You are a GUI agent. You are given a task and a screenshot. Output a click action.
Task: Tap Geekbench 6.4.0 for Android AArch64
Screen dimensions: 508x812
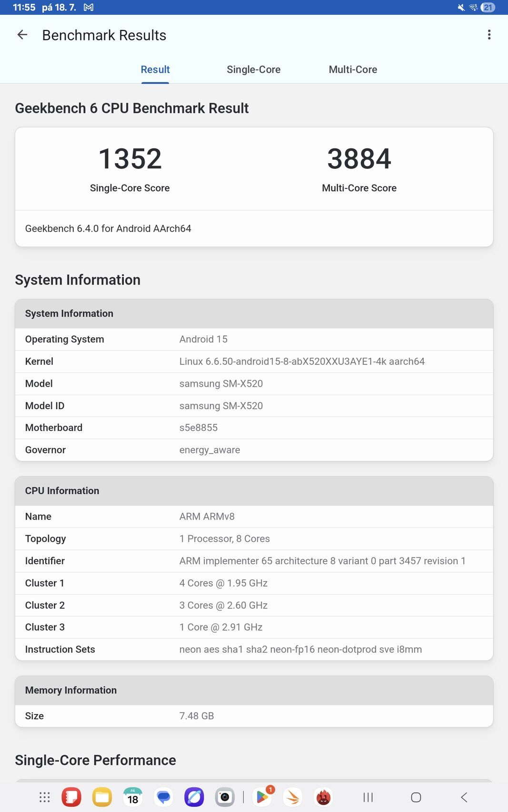(108, 228)
